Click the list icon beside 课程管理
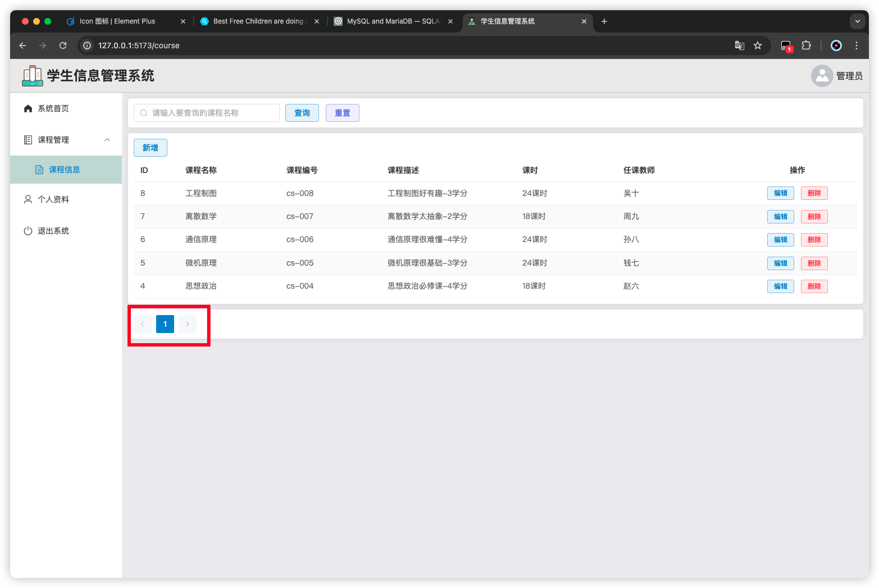The height and width of the screenshot is (588, 879). click(28, 140)
